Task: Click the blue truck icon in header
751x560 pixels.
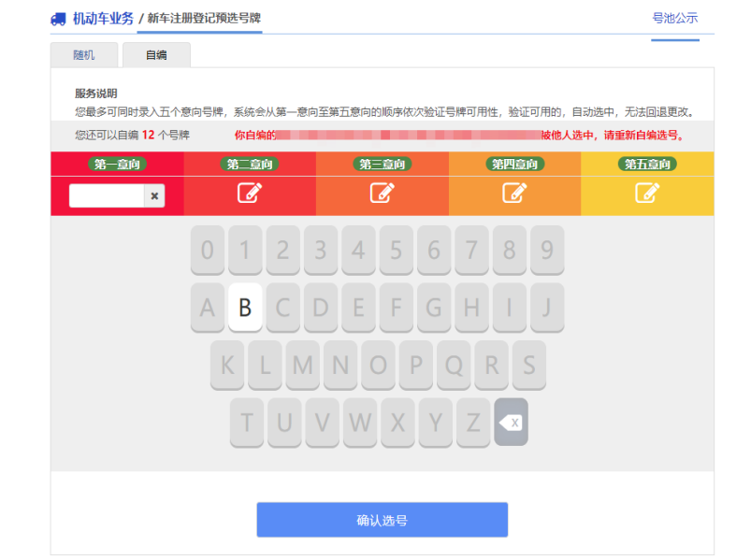Action: [58, 19]
